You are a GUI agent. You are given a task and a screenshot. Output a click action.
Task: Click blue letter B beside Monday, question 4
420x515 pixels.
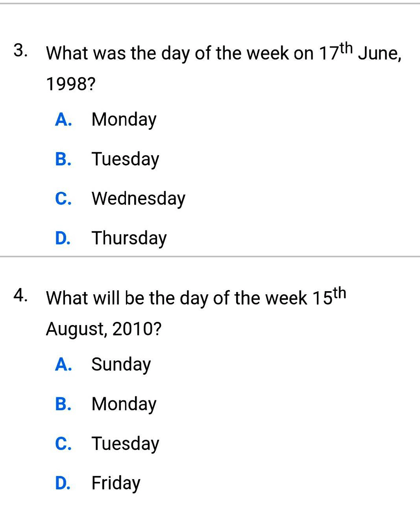tap(63, 404)
